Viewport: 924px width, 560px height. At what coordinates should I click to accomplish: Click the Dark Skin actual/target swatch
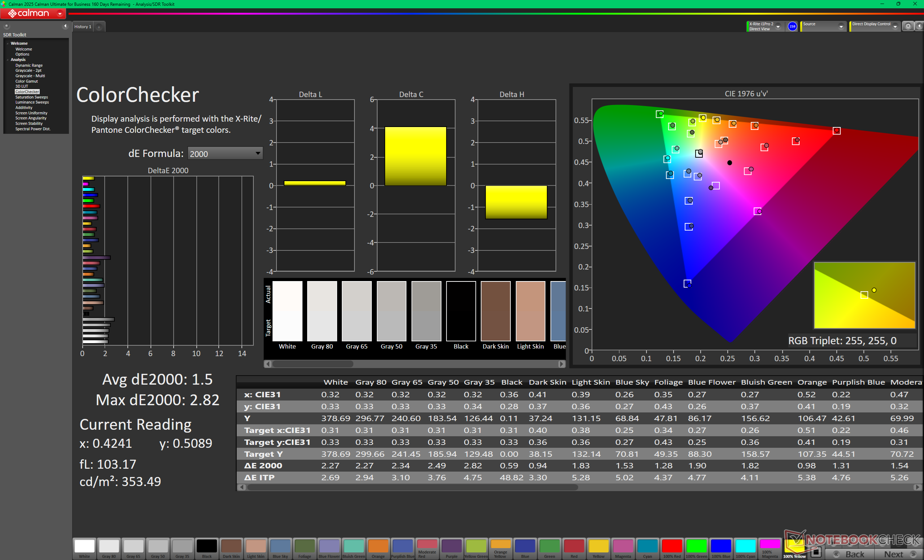[495, 311]
